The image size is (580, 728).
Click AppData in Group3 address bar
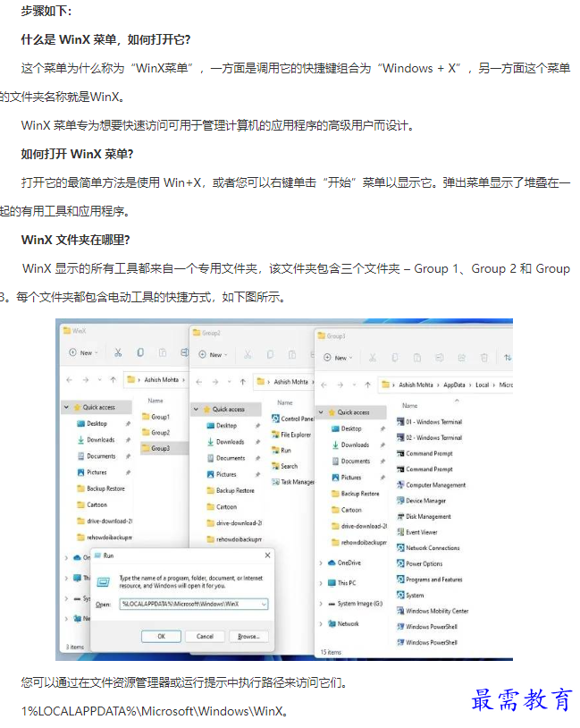(454, 385)
